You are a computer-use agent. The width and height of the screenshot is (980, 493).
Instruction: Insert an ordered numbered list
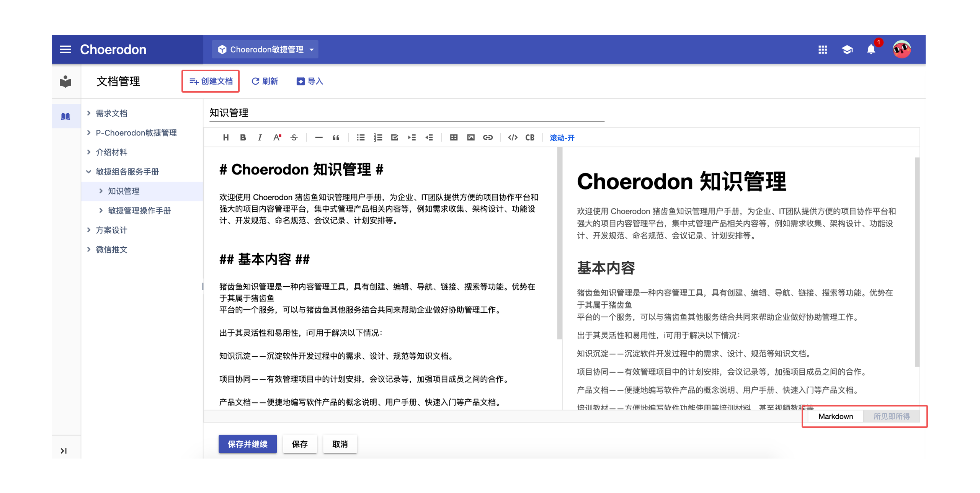click(x=378, y=137)
